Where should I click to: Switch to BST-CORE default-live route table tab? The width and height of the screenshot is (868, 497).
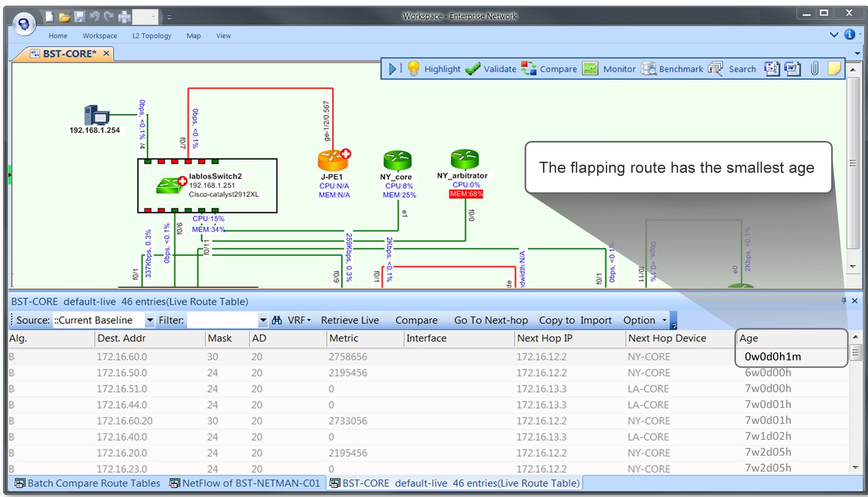click(454, 483)
